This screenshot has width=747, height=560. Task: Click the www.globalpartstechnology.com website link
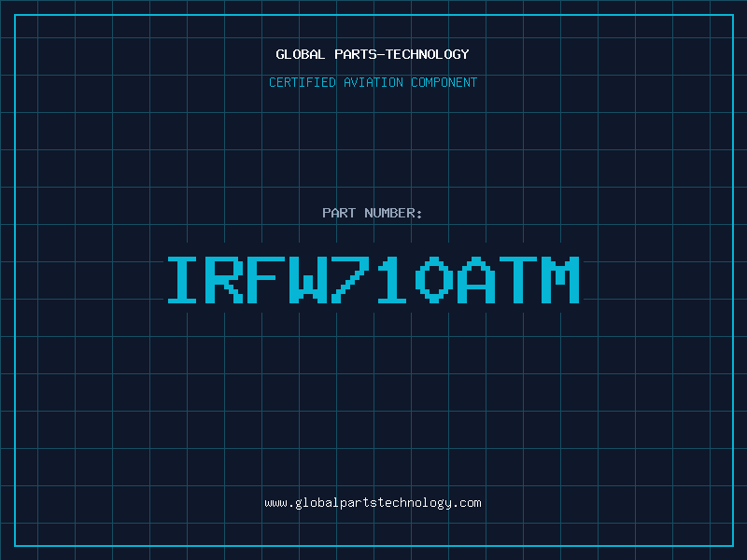tap(373, 503)
